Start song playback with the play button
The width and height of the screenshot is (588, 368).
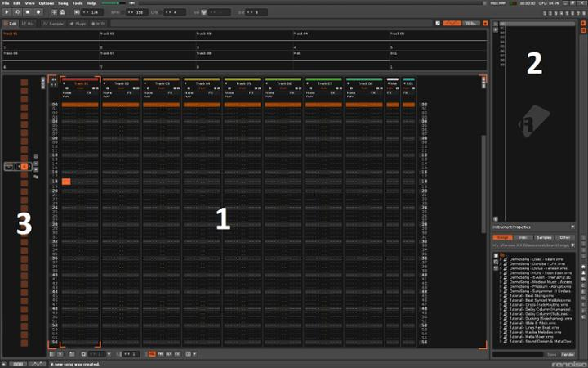point(7,12)
